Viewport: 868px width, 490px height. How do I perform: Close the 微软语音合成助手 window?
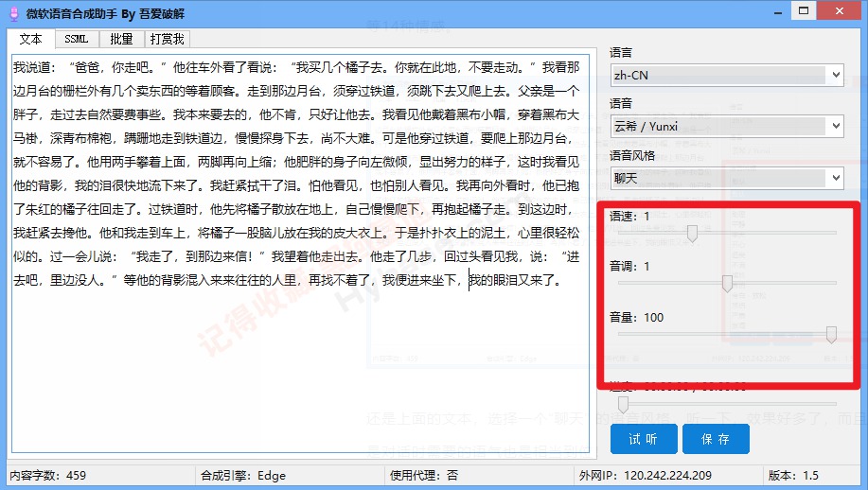(x=840, y=11)
